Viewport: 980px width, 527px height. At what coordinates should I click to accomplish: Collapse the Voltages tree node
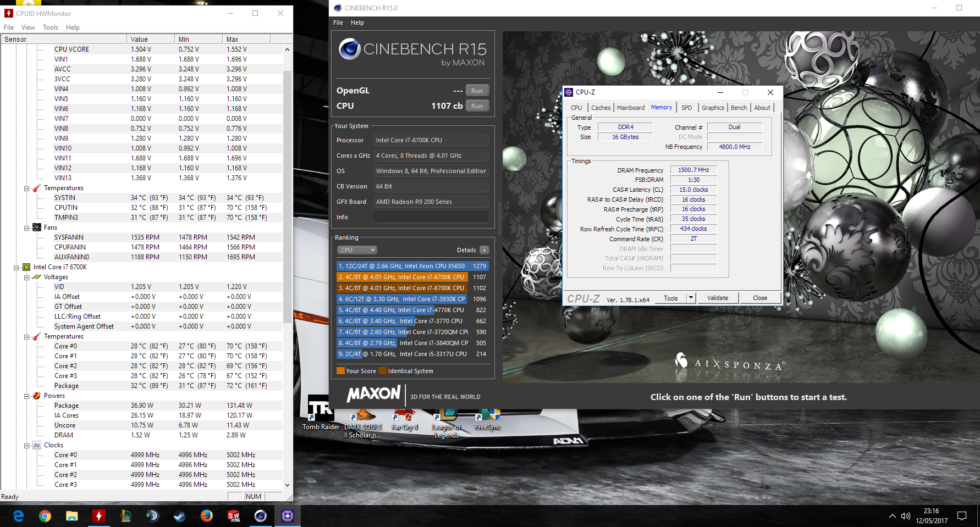pos(26,277)
